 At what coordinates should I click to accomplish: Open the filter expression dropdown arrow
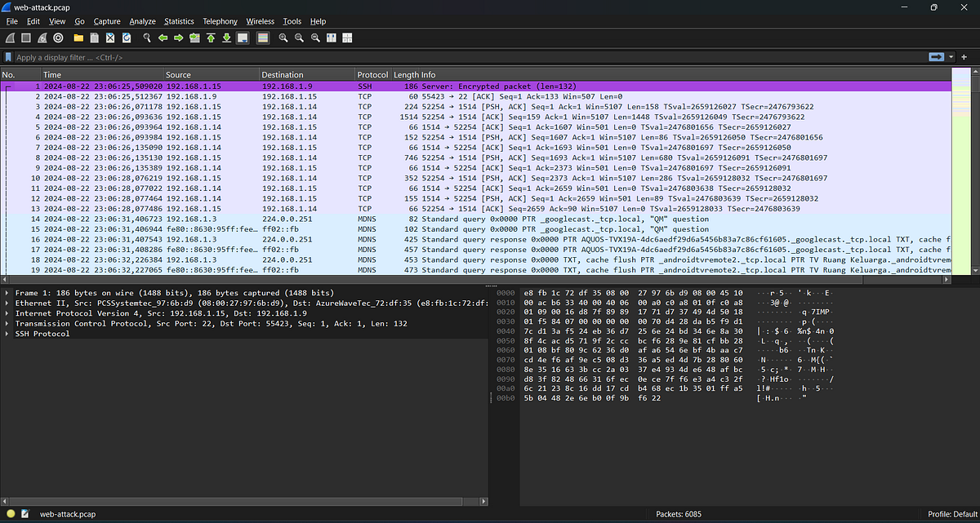951,57
